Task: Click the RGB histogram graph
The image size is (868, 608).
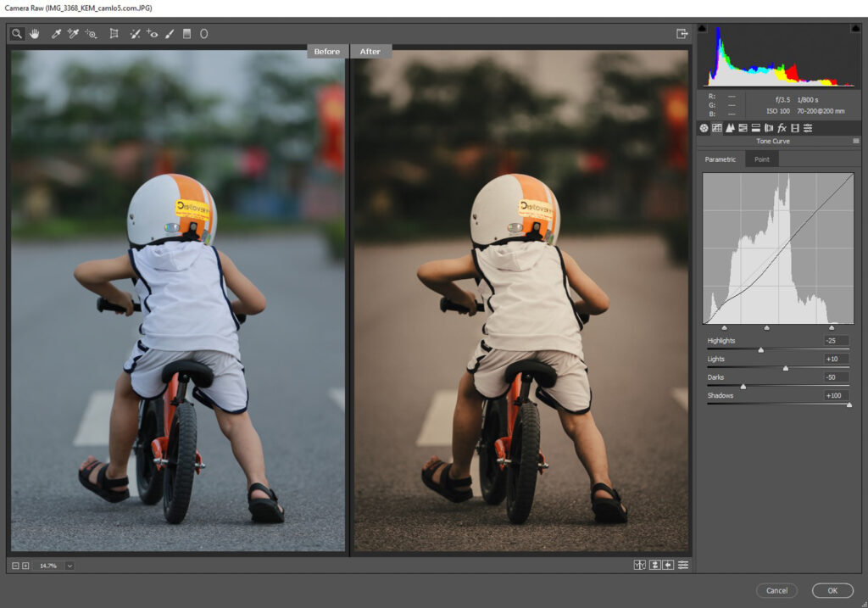Action: (x=778, y=55)
